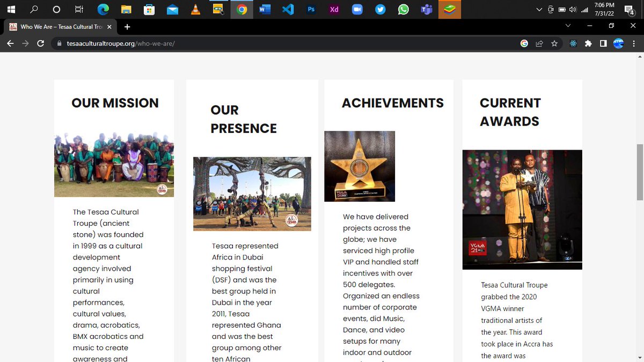Show hidden system tray icons
This screenshot has width=644, height=362.
point(539,10)
